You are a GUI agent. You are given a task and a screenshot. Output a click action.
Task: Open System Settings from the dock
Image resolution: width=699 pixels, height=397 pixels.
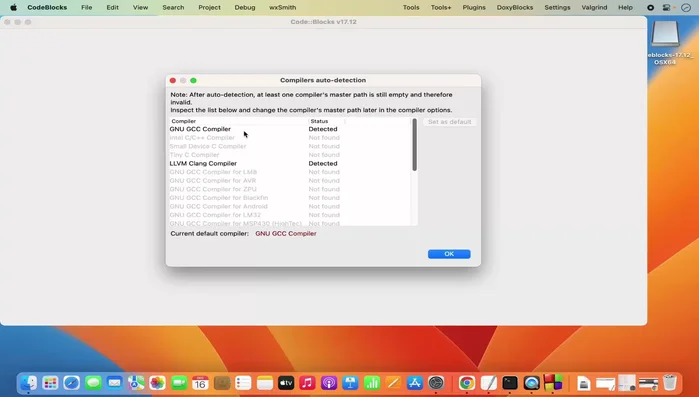pyautogui.click(x=436, y=383)
